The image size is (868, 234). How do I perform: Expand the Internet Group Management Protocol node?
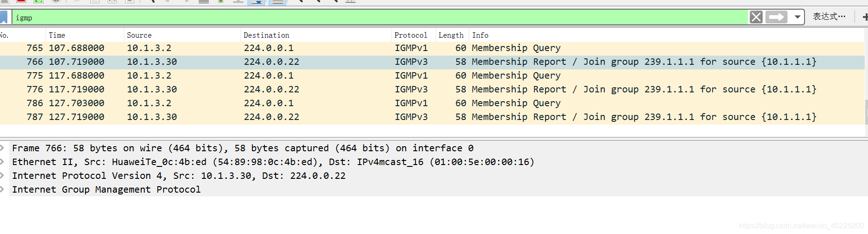tap(2, 189)
